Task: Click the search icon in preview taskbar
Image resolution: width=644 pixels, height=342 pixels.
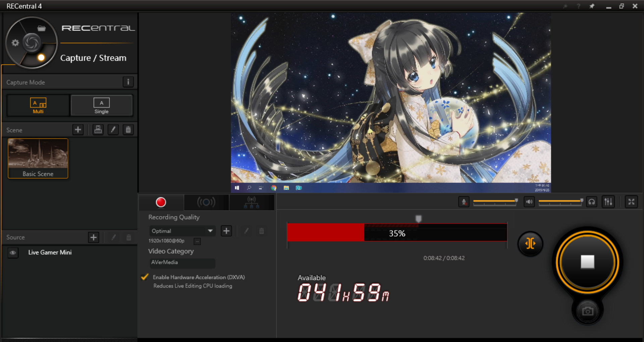Action: [x=249, y=188]
